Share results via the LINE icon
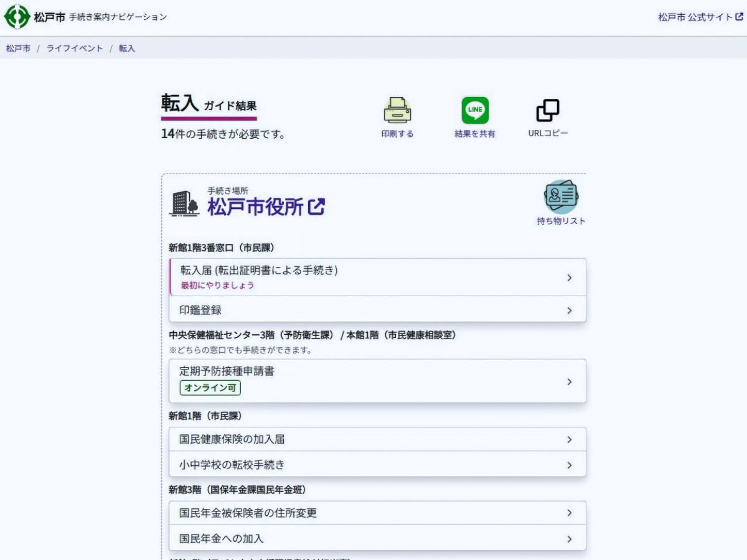Screen dimensions: 747x560 pyautogui.click(x=475, y=111)
